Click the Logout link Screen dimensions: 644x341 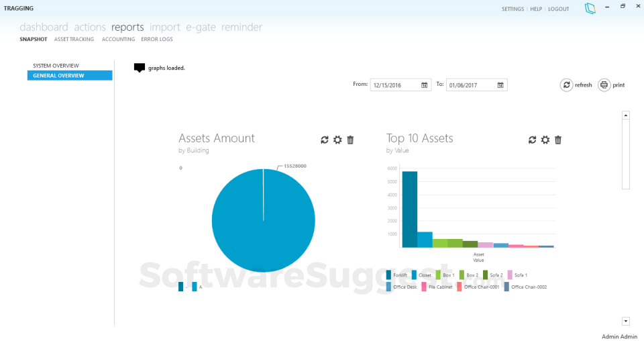click(x=559, y=9)
